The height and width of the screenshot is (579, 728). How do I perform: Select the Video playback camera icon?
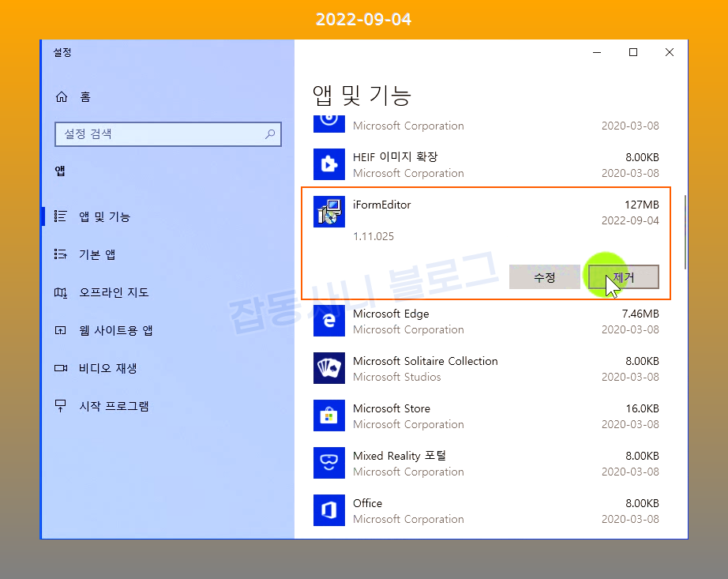(x=60, y=368)
